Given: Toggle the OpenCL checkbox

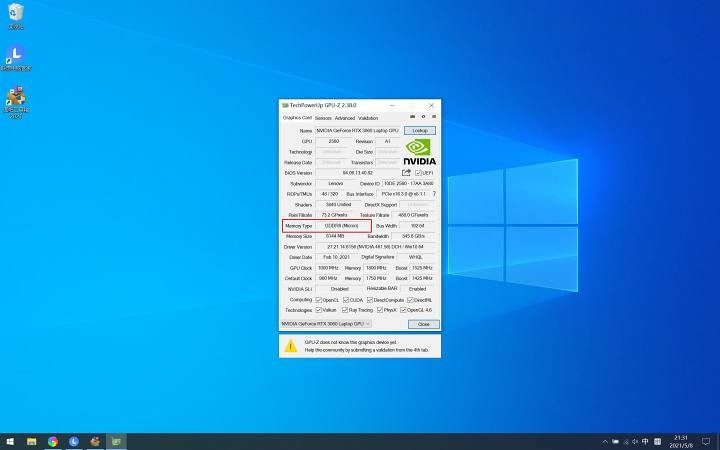Looking at the screenshot, I should 318,300.
